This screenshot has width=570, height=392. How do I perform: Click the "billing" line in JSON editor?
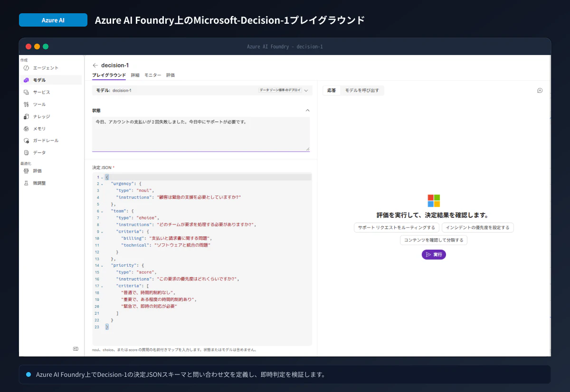[166, 238]
